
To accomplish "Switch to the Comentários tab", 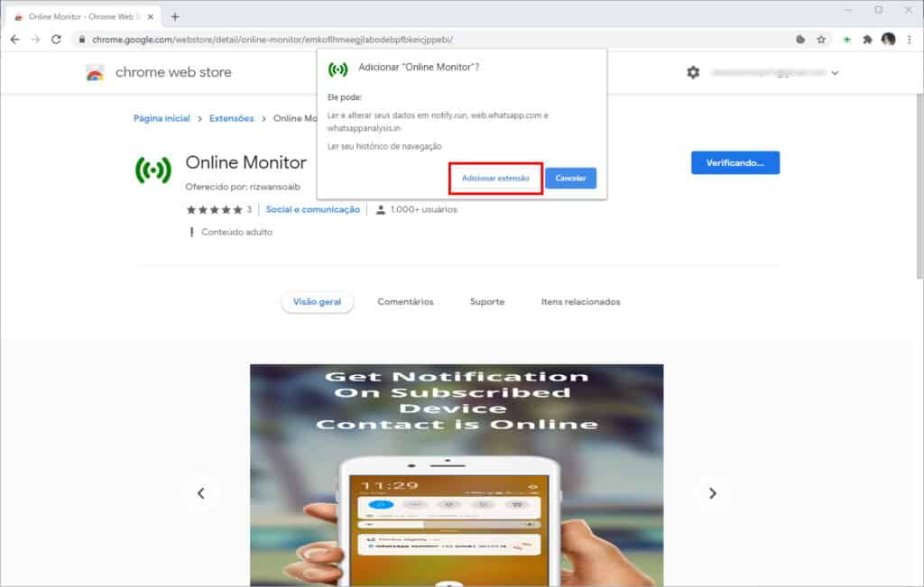I will 405,302.
